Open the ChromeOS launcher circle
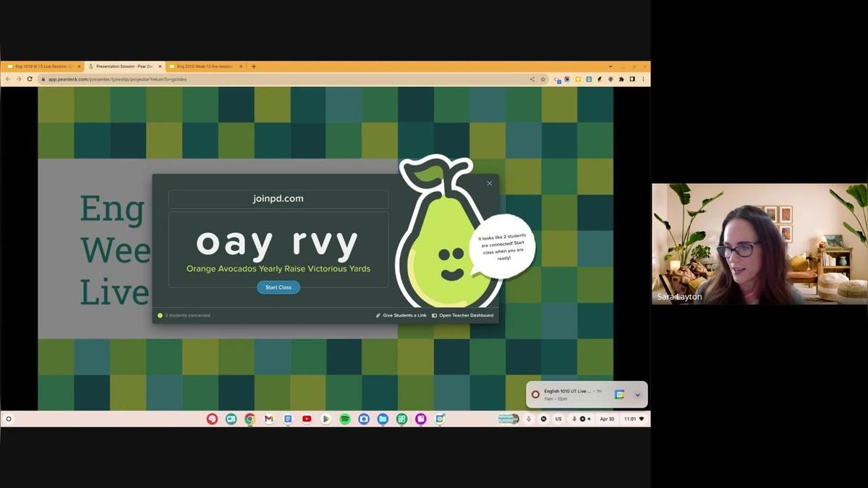This screenshot has height=488, width=868. 9,418
